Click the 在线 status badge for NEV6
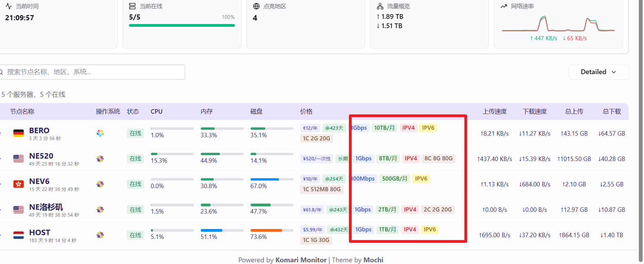This screenshot has height=264, width=644. [x=135, y=184]
